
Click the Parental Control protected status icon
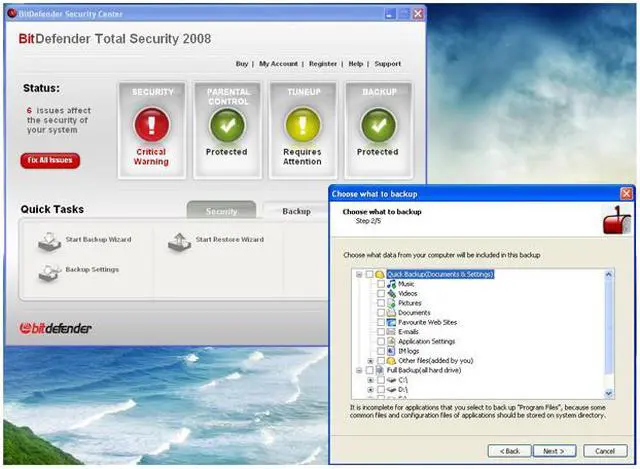pos(226,124)
